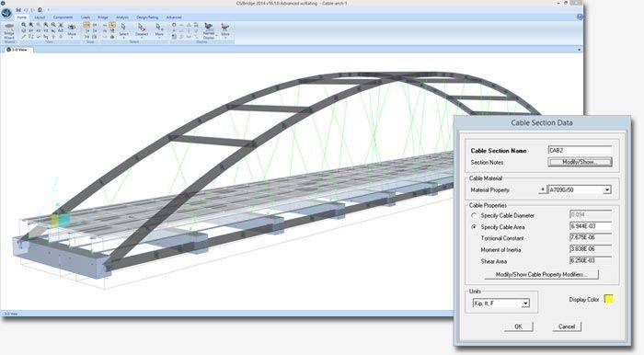Select Specify Cable Diameter radio button
The width and height of the screenshot is (644, 355).
pyautogui.click(x=474, y=215)
